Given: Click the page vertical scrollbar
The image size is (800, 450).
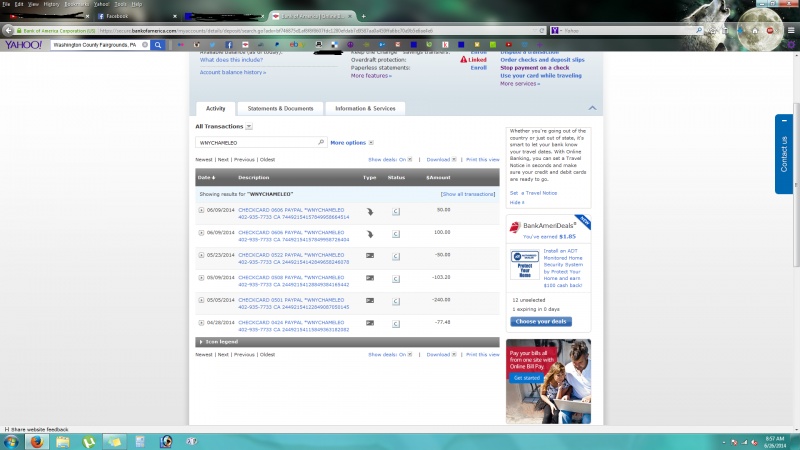Looking at the screenshot, I should pyautogui.click(x=796, y=184).
